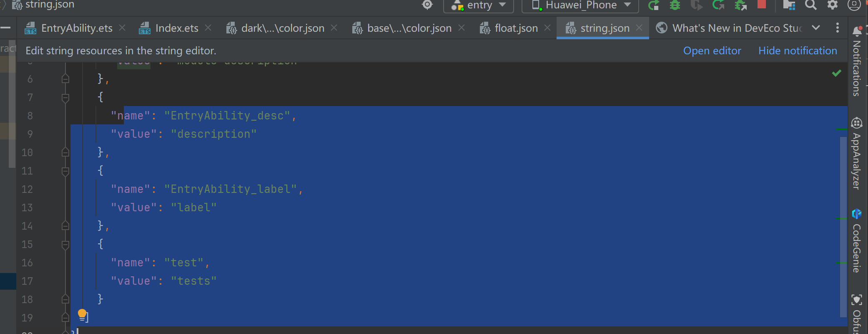Click the "description" value text
Viewport: 868px width, 334px height.
pos(213,134)
